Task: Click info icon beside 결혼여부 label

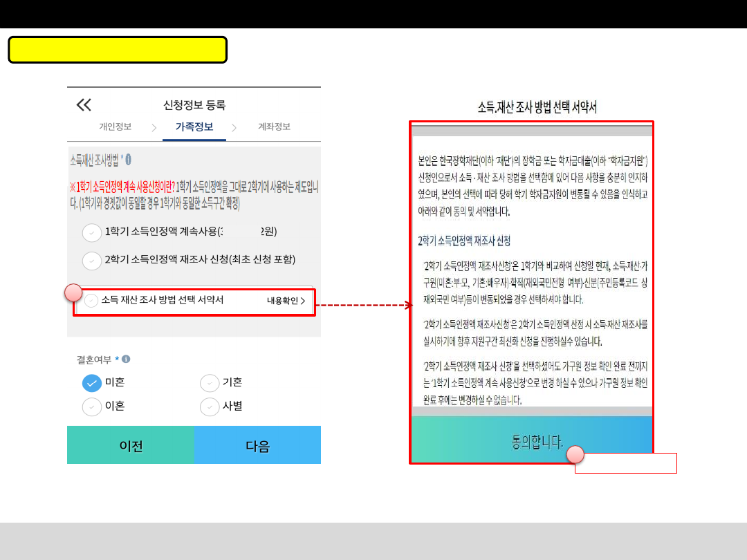Action: [x=126, y=360]
